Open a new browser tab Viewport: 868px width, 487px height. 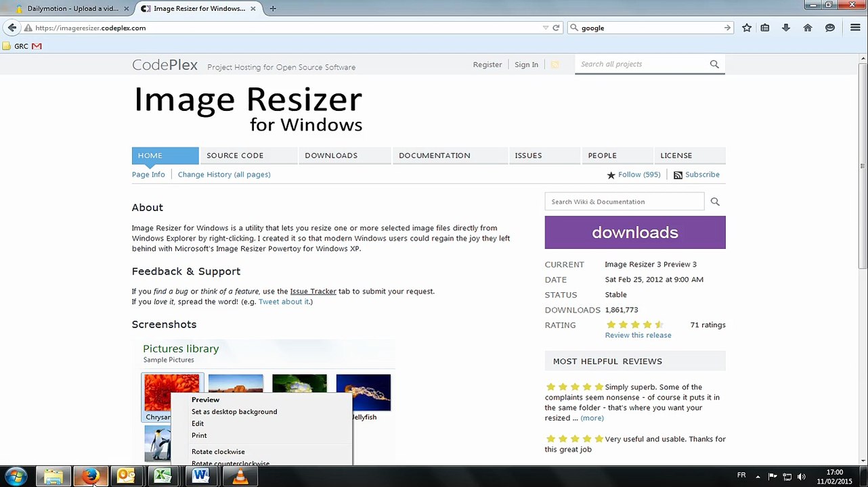point(273,9)
